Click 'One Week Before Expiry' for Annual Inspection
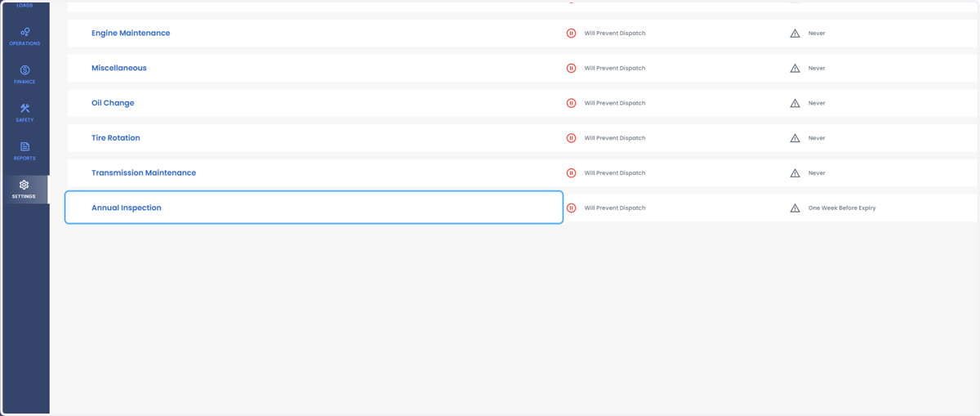 pyautogui.click(x=842, y=208)
